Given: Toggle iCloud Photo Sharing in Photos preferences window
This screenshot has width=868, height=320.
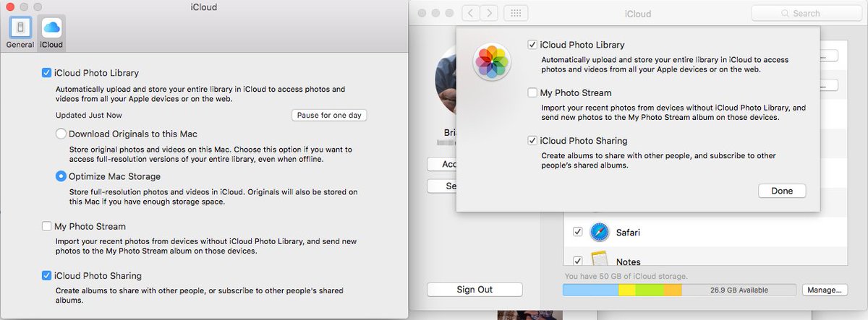Looking at the screenshot, I should point(47,276).
